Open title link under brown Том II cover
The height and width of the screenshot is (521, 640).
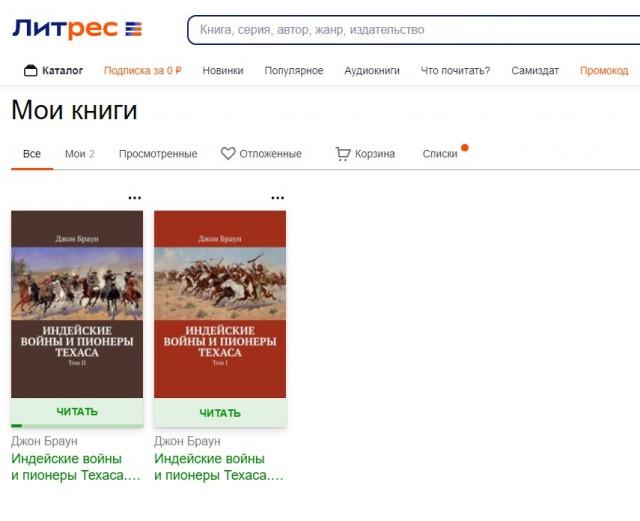coord(76,467)
